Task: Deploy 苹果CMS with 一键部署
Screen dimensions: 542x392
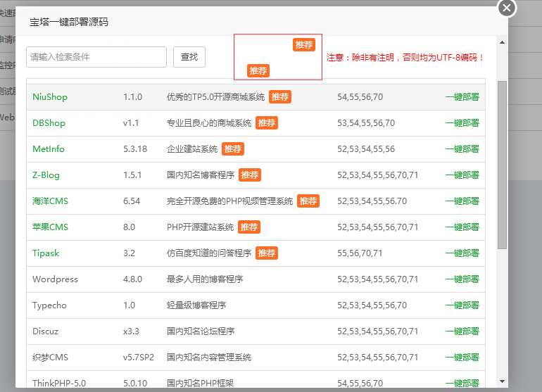Action: tap(462, 227)
